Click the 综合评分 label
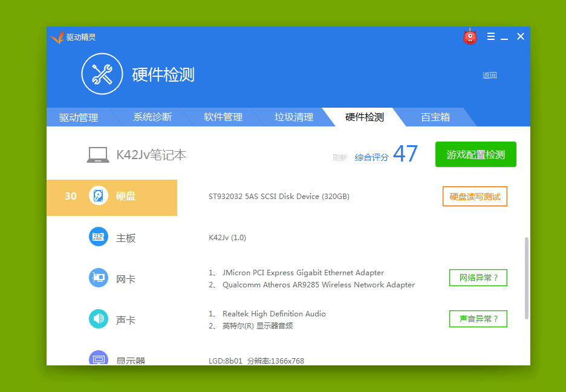 coord(372,157)
